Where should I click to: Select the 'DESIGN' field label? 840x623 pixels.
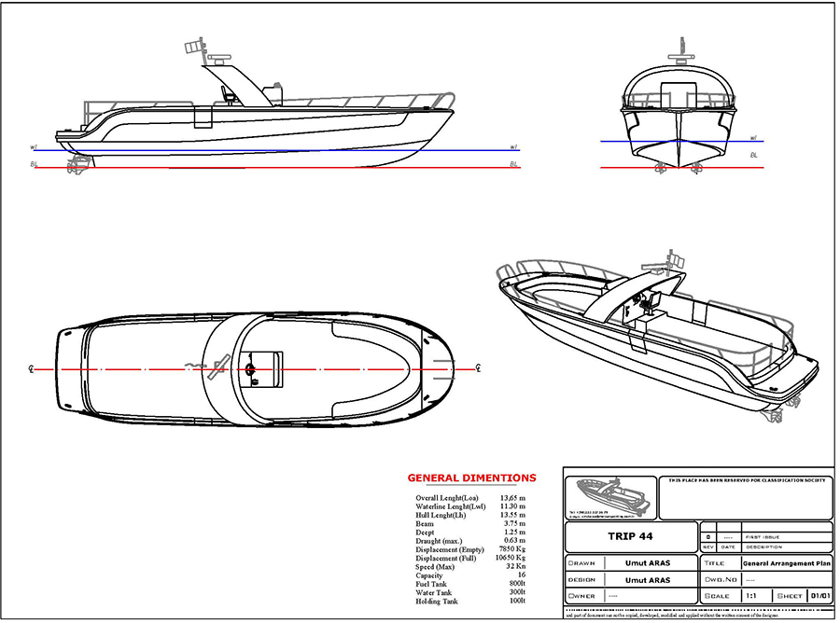click(581, 580)
